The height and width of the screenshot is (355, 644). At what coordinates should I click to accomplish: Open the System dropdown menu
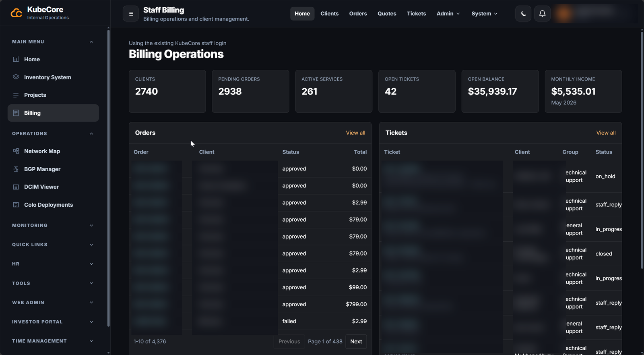click(x=484, y=14)
